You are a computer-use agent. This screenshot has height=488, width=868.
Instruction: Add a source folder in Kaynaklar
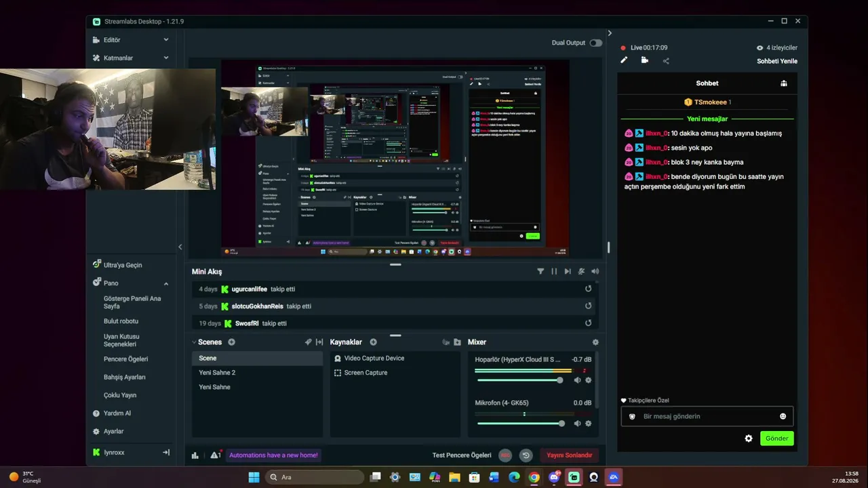[x=457, y=342]
